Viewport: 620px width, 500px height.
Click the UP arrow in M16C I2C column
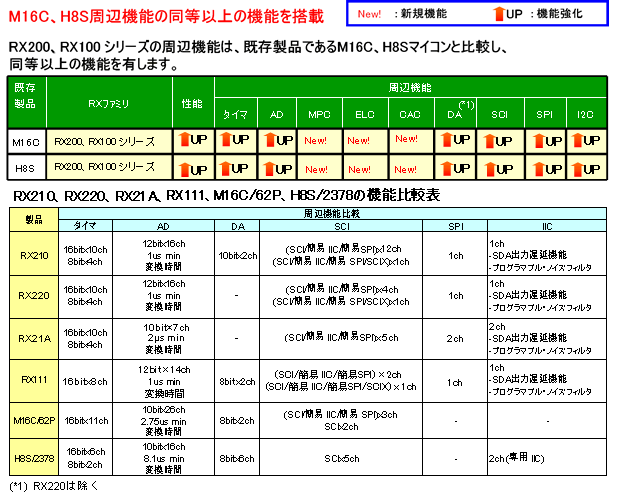pos(578,140)
